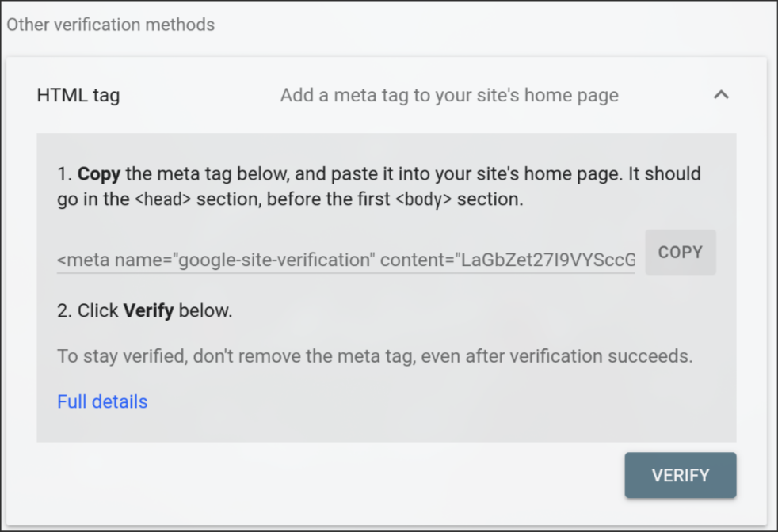Click the Other verification methods heading

tap(110, 25)
